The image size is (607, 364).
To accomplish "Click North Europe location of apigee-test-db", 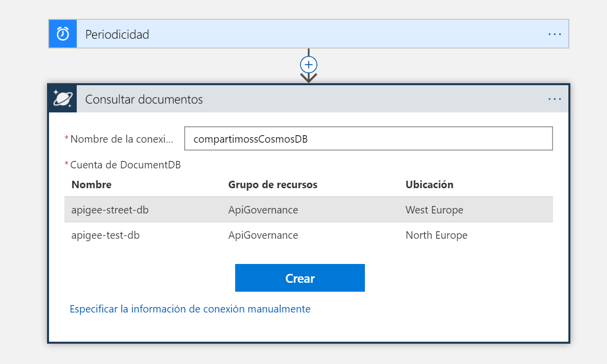I will (x=436, y=235).
